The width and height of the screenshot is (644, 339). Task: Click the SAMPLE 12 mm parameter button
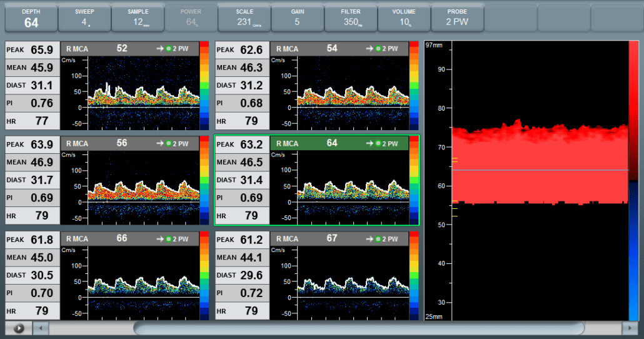click(x=138, y=19)
